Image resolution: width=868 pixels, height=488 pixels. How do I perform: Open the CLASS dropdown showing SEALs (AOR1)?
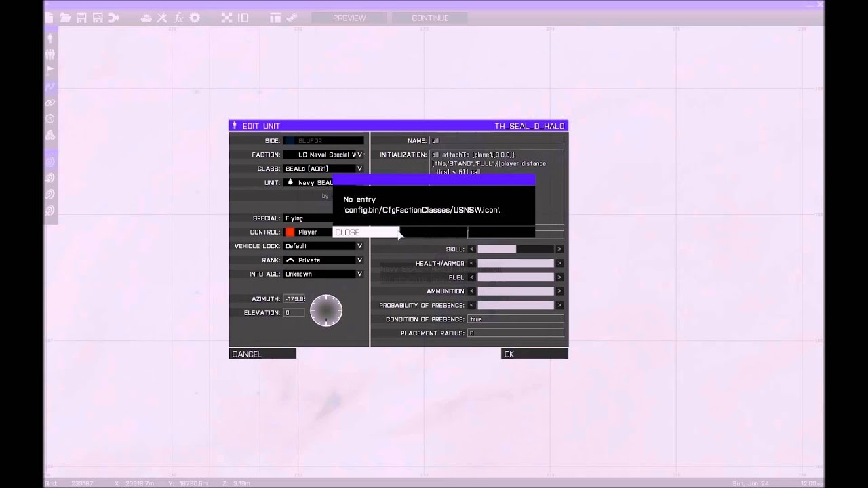coord(323,169)
